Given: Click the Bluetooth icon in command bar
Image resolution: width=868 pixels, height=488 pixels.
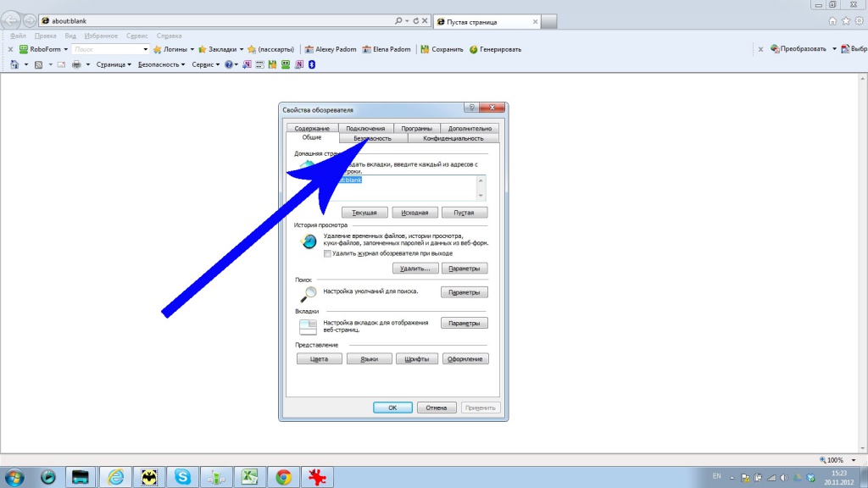Looking at the screenshot, I should click(x=311, y=64).
